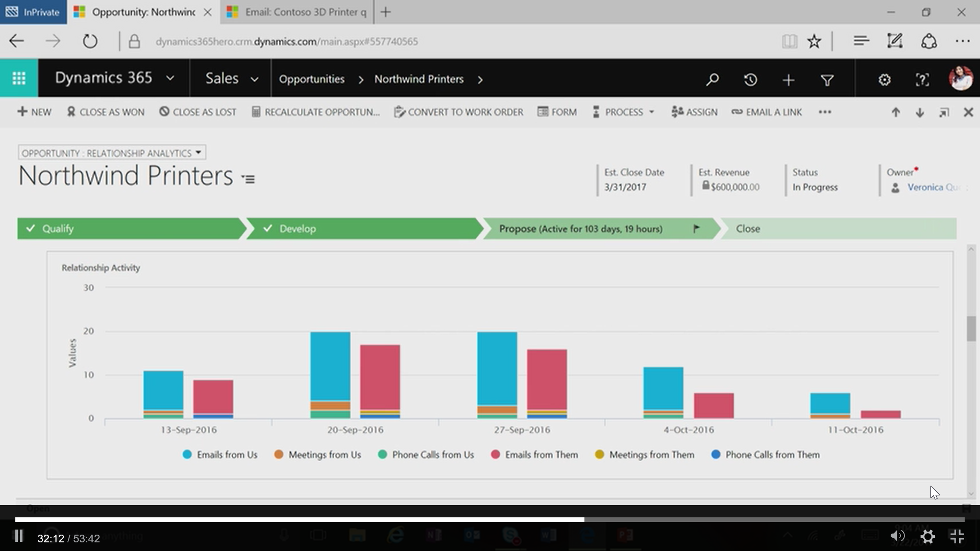
Task: Exit fullscreen in the video player
Action: [x=958, y=536]
